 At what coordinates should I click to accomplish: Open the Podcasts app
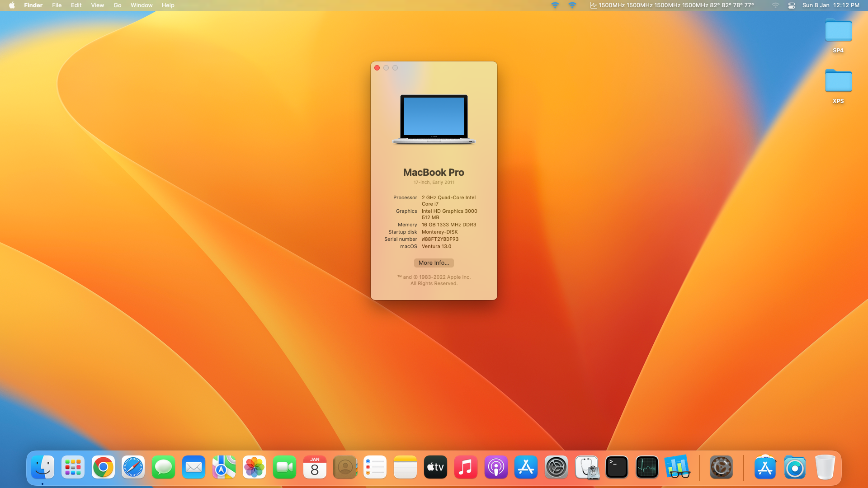pyautogui.click(x=496, y=467)
